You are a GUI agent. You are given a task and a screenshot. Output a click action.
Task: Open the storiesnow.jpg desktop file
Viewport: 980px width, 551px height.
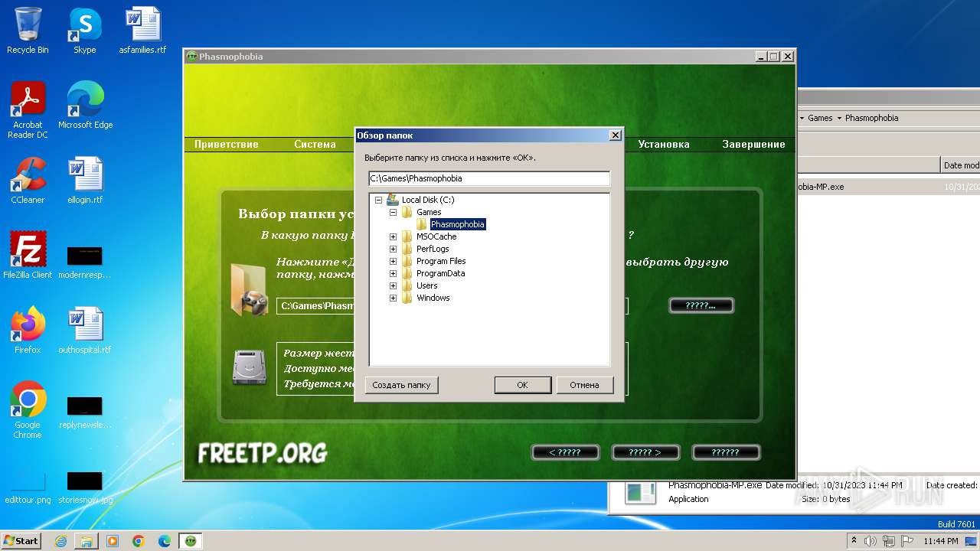[85, 487]
